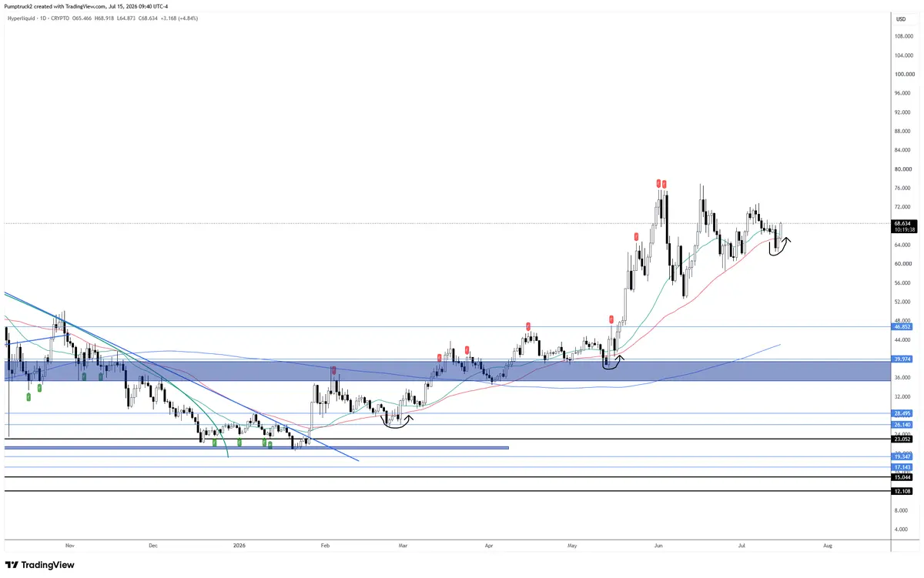Click the 36.000 price axis tick
This screenshot has width=924, height=578.
coord(903,377)
